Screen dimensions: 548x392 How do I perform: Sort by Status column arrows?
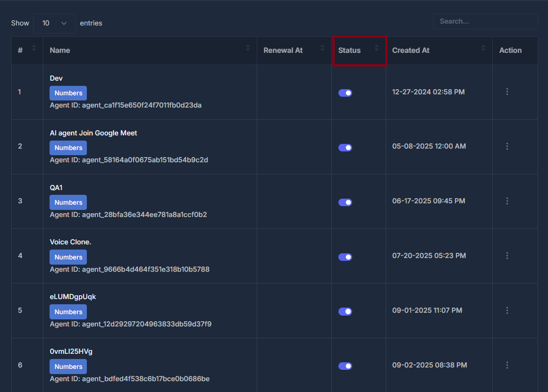coord(376,48)
